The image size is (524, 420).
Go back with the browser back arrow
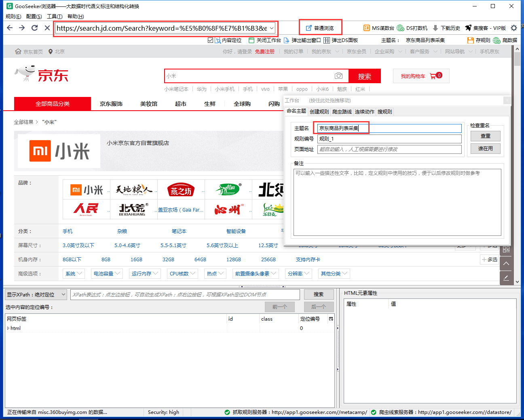10,28
